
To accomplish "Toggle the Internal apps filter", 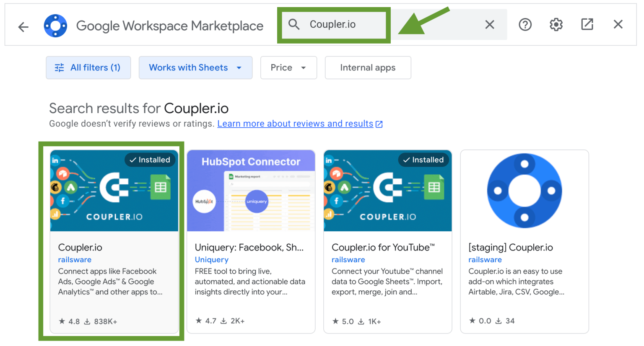I will click(x=368, y=67).
